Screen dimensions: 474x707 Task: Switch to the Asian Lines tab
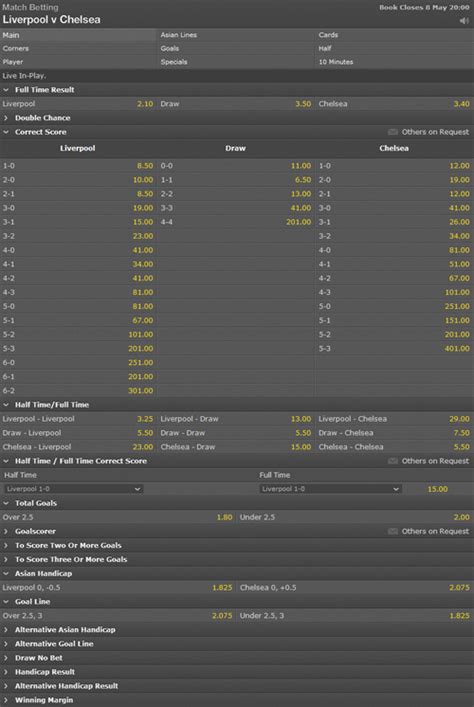236,35
